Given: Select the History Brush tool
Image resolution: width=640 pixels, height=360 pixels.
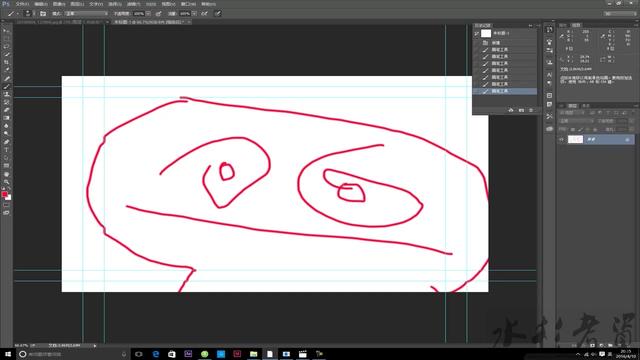Looking at the screenshot, I should point(6,102).
